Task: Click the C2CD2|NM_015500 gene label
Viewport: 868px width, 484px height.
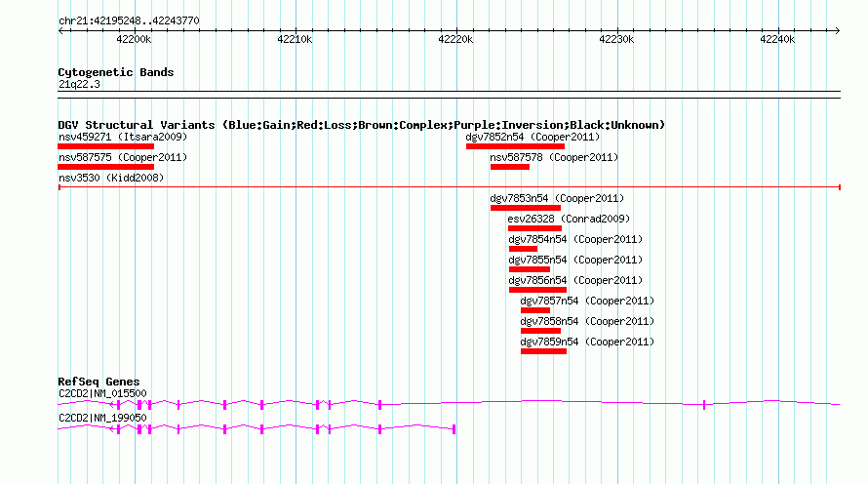Action: click(x=102, y=393)
